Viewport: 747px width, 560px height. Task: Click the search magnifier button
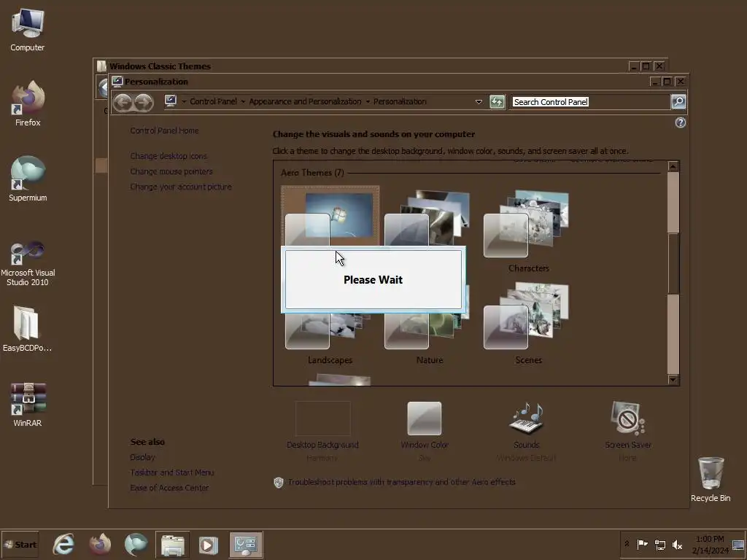[x=678, y=101]
